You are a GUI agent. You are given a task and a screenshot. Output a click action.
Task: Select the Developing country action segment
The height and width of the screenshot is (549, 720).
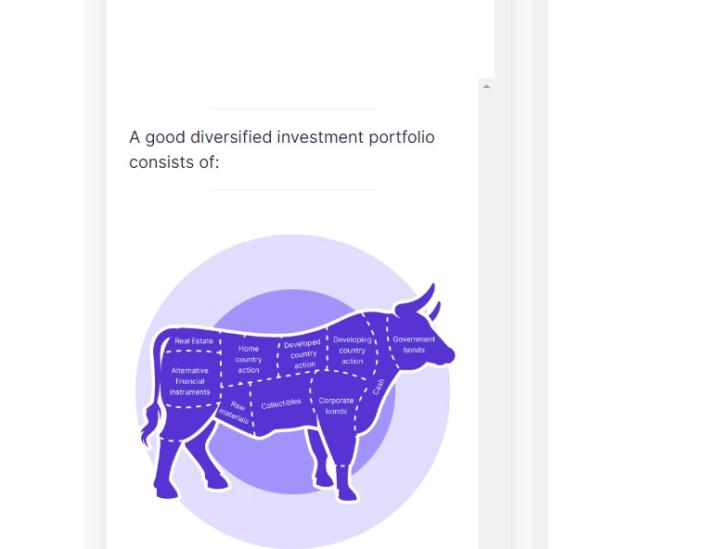(352, 350)
